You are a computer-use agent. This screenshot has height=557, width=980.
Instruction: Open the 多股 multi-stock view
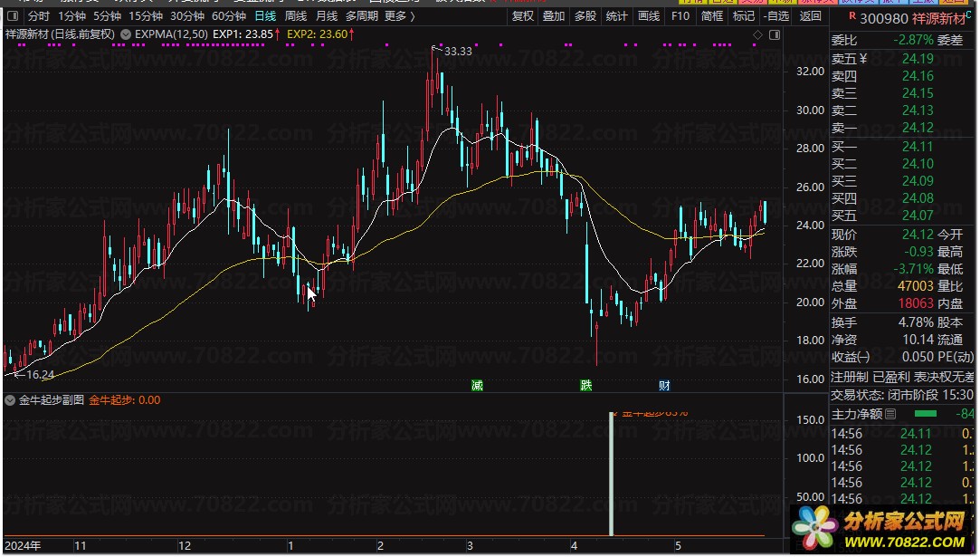click(585, 15)
